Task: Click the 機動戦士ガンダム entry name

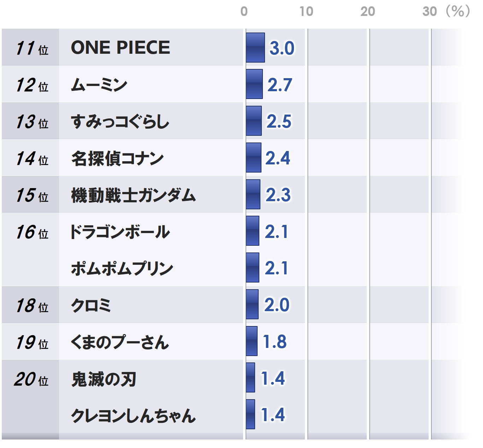Action: tap(133, 195)
